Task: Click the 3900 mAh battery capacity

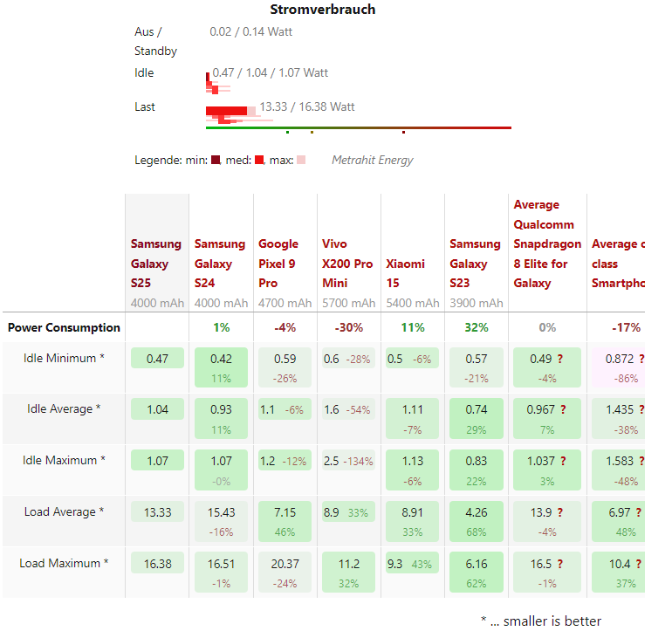Action: 477,303
